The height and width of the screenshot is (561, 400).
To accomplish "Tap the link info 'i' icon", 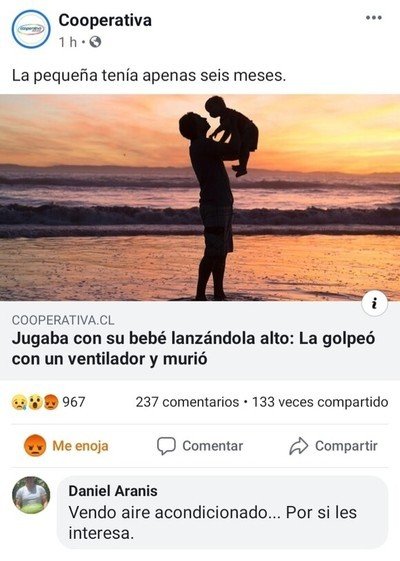I will (374, 304).
